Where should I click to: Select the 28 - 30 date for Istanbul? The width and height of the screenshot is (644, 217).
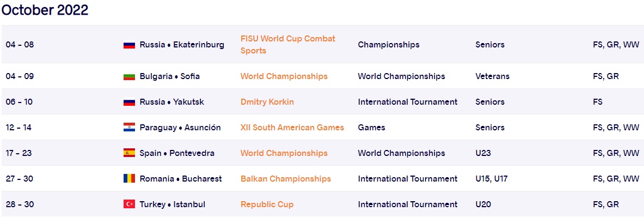(x=19, y=204)
